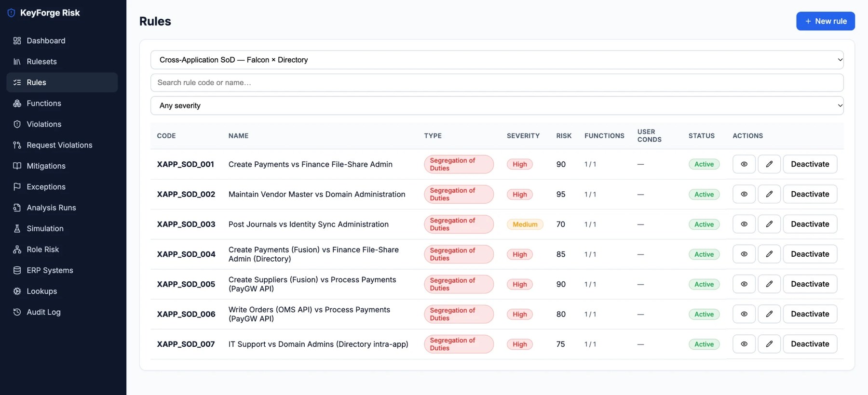Click the Medium severity badge on XAPP_SOD_003
The height and width of the screenshot is (395, 868).
525,224
